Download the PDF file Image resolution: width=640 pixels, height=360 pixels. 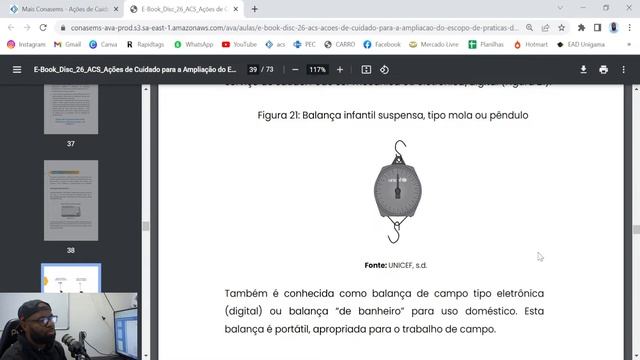click(x=583, y=70)
